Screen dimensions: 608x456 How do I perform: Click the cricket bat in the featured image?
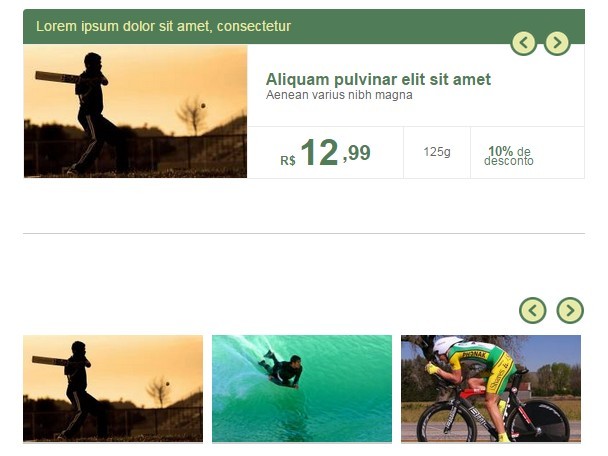[57, 77]
